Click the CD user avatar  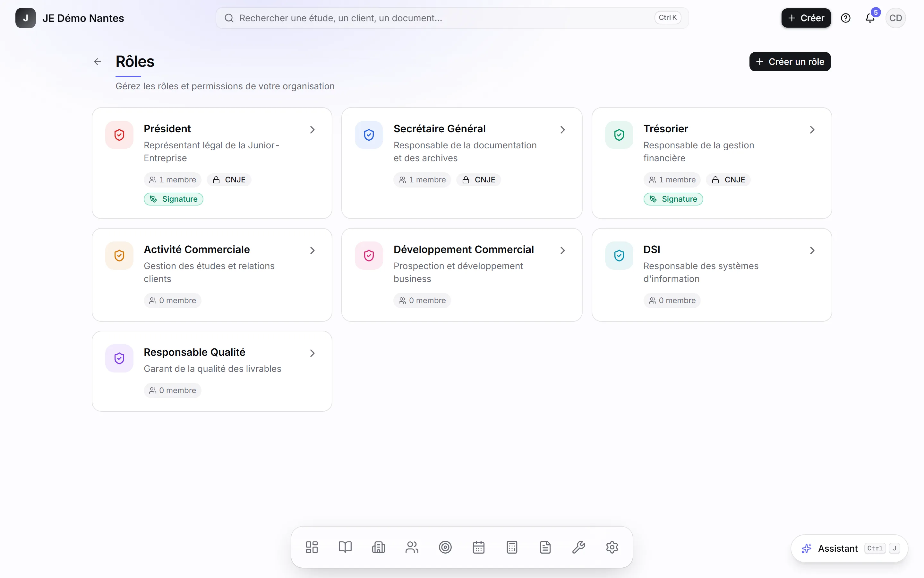pyautogui.click(x=895, y=18)
